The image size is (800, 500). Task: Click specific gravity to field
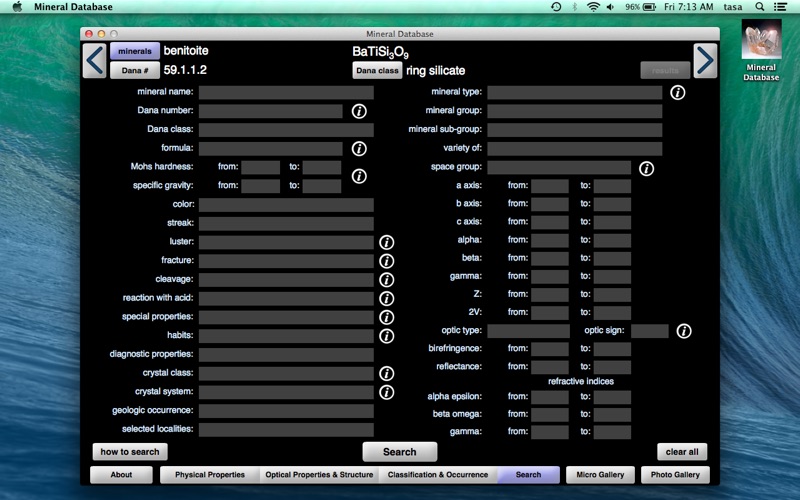pyautogui.click(x=321, y=186)
